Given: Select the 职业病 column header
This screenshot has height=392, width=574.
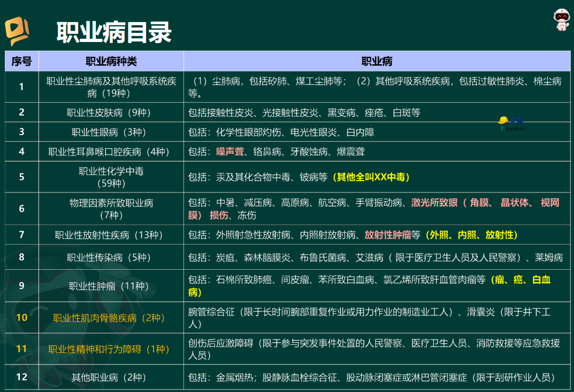Looking at the screenshot, I should [376, 61].
